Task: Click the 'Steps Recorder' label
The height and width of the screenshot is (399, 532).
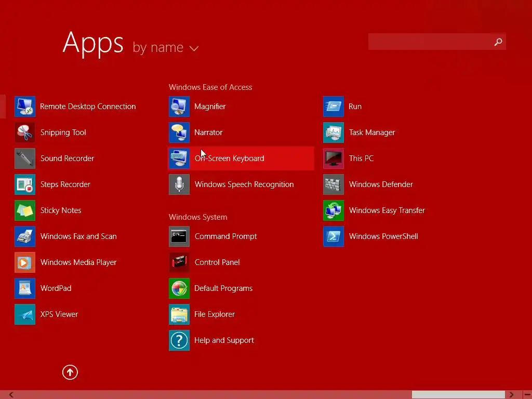Action: (x=65, y=184)
